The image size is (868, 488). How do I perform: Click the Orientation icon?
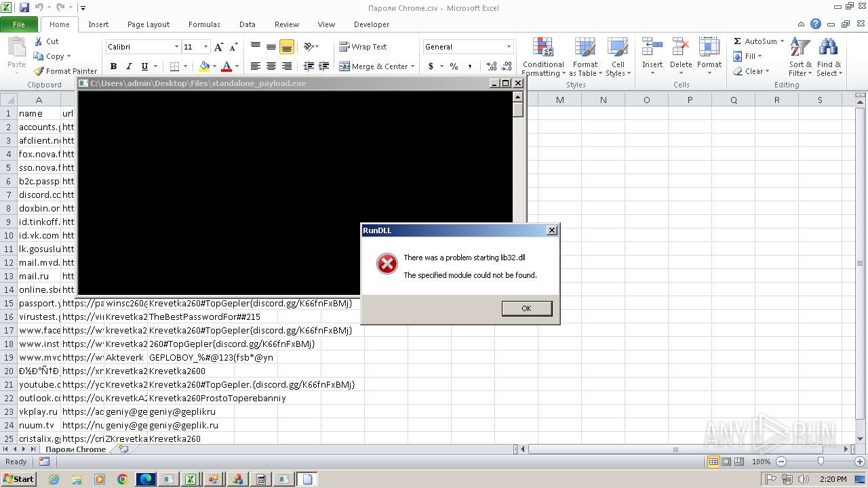(309, 47)
